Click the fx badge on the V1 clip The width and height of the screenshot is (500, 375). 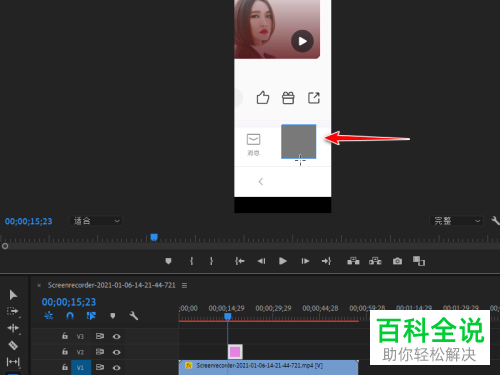point(189,366)
